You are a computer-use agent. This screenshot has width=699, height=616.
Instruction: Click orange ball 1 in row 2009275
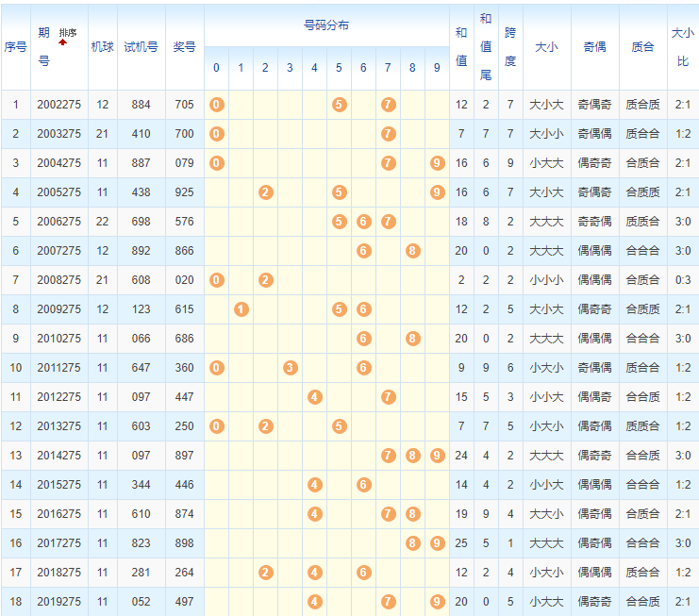coord(241,308)
